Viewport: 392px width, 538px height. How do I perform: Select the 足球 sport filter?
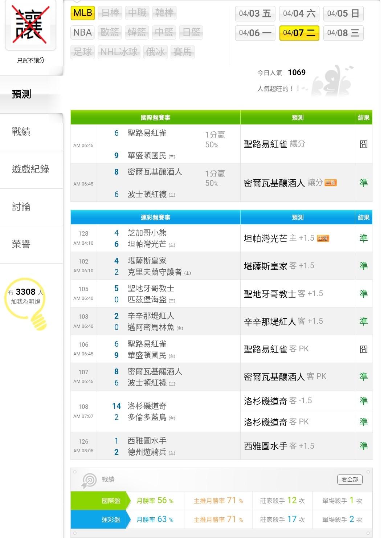point(82,52)
